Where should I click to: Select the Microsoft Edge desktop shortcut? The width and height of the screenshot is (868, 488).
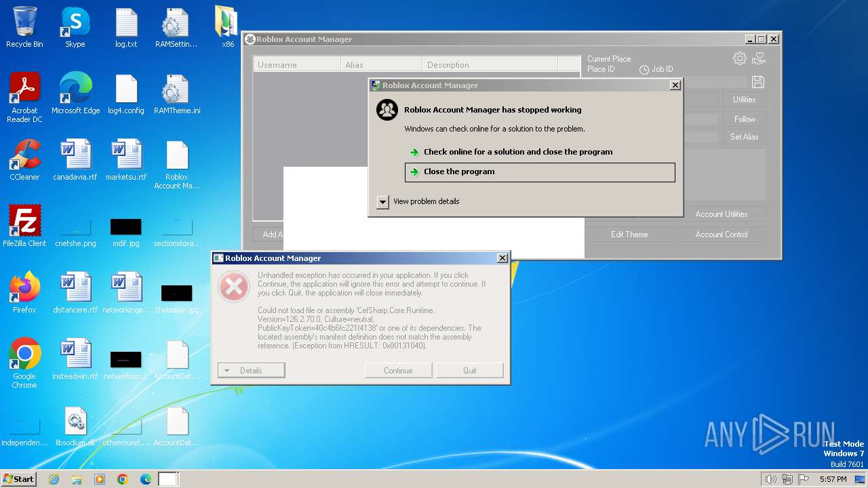point(75,94)
